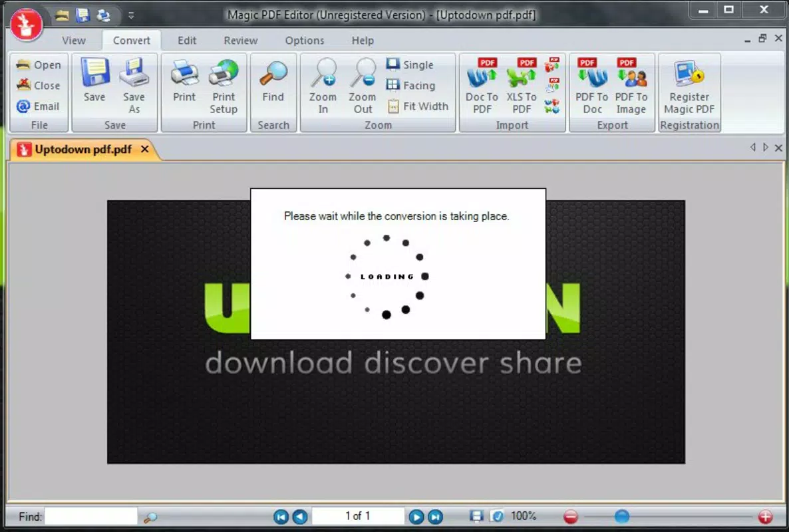Click the PDF To Doc export button
The width and height of the screenshot is (789, 532).
(592, 86)
